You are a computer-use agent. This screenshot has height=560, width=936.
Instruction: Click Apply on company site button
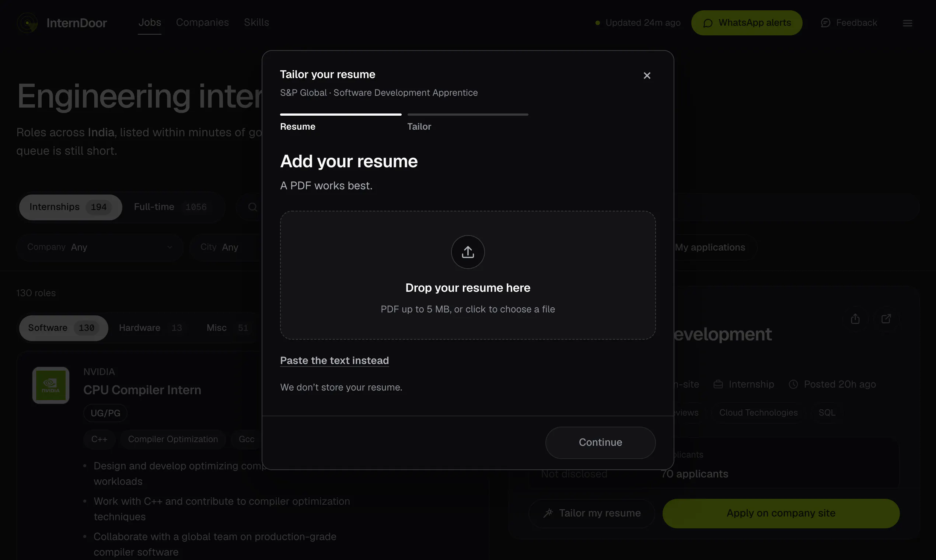pyautogui.click(x=781, y=513)
